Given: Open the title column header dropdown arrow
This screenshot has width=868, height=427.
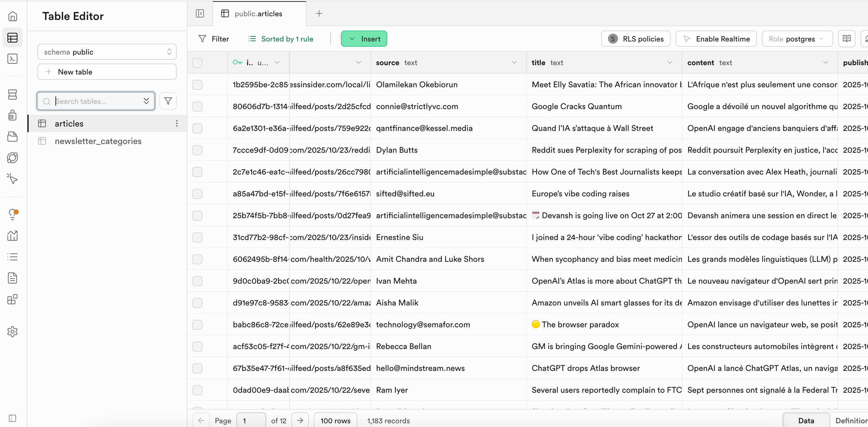Looking at the screenshot, I should tap(670, 63).
